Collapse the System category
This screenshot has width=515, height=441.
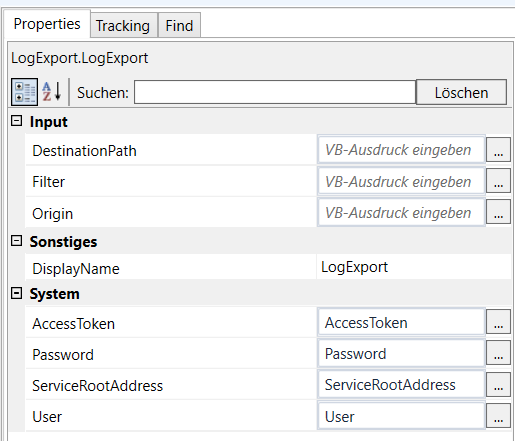pyautogui.click(x=16, y=293)
